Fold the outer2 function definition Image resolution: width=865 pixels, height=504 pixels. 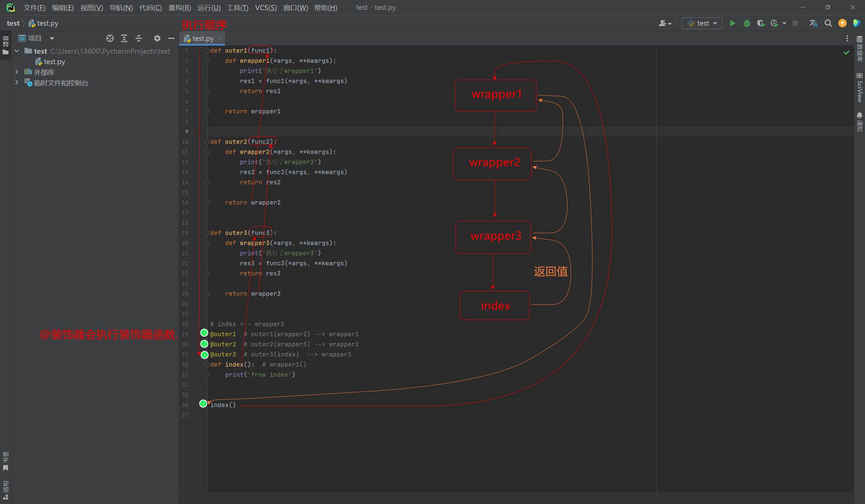pyautogui.click(x=207, y=142)
